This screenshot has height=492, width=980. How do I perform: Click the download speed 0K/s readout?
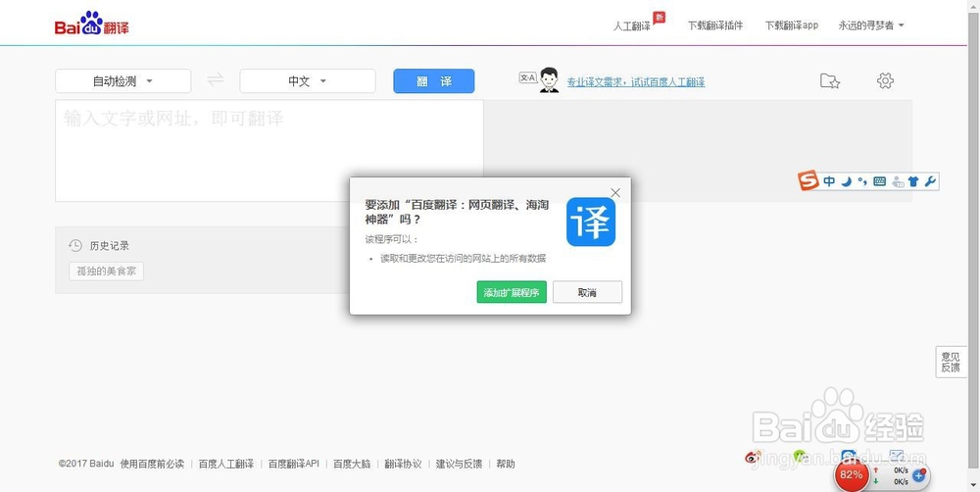pos(901,481)
